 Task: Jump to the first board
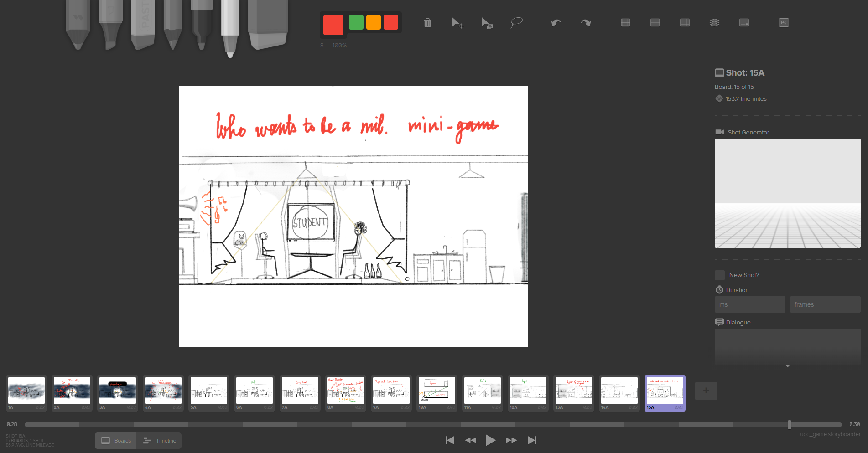point(450,440)
